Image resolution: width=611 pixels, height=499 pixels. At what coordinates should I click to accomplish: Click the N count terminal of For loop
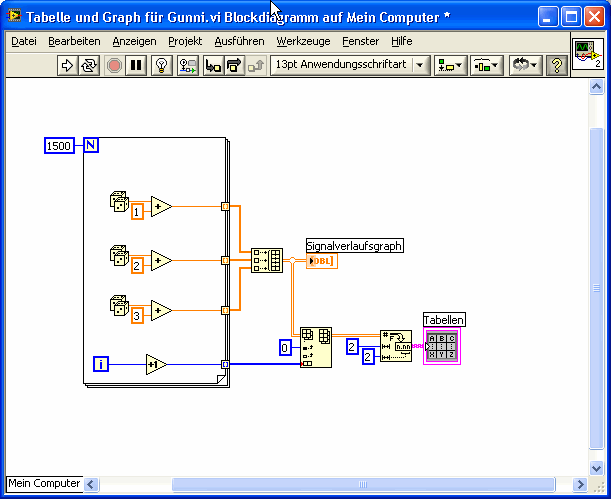(x=91, y=145)
